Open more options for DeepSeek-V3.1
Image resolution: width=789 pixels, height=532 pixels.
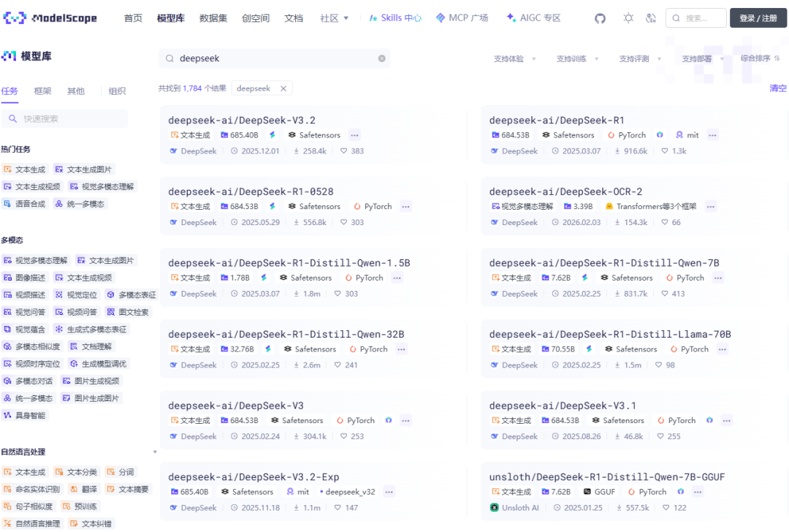click(727, 420)
